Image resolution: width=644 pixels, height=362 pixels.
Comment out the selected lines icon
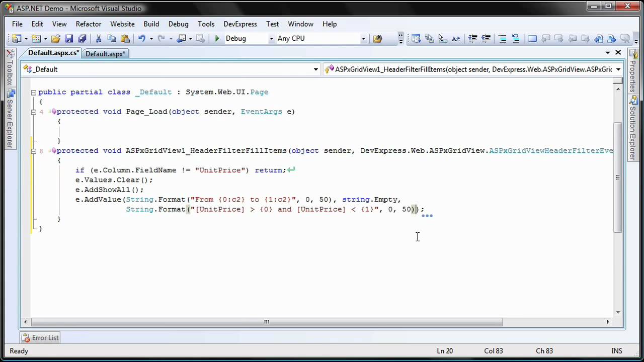[x=502, y=39]
